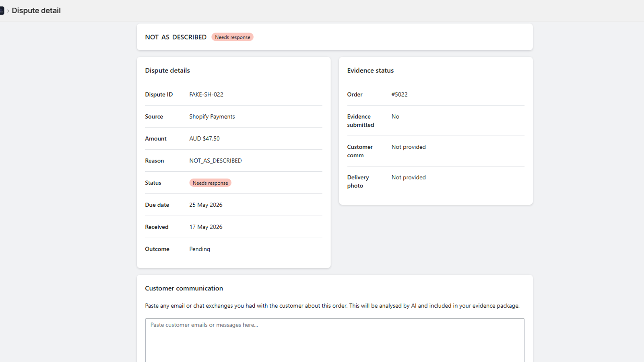Click the Needs response badge in the Status row
The height and width of the screenshot is (362, 644).
tap(211, 183)
